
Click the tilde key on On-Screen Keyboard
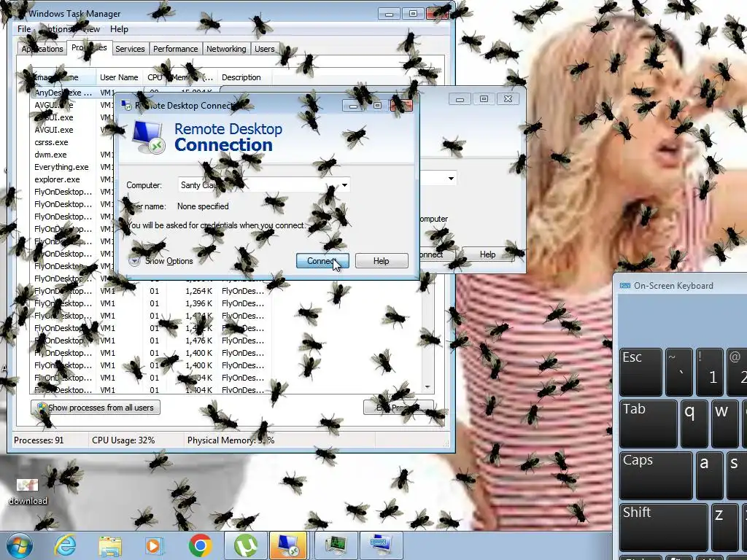pyautogui.click(x=679, y=371)
